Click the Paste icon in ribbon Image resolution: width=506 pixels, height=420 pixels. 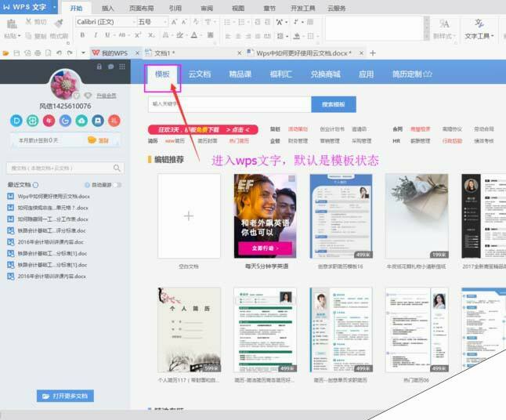[12, 24]
